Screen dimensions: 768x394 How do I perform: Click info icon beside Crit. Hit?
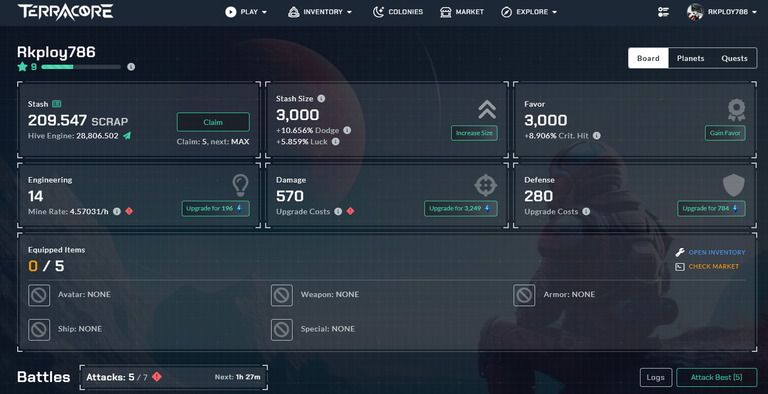pos(597,136)
